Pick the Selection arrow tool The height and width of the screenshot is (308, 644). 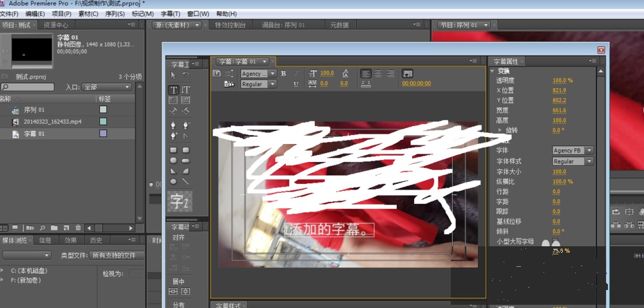pos(173,75)
